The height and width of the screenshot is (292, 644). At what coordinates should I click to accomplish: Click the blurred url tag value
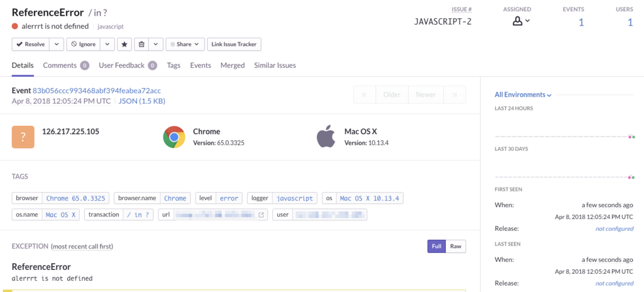point(214,215)
